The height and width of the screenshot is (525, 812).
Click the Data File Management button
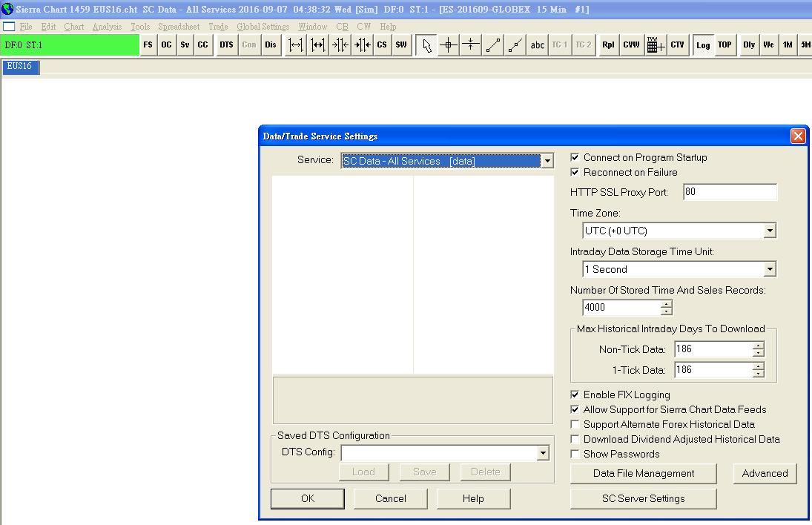[643, 474]
